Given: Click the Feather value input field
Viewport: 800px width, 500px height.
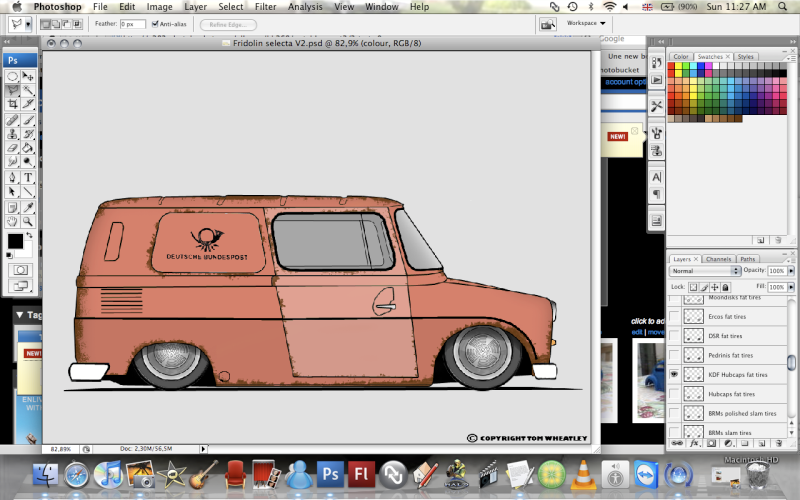Looking at the screenshot, I should 133,24.
